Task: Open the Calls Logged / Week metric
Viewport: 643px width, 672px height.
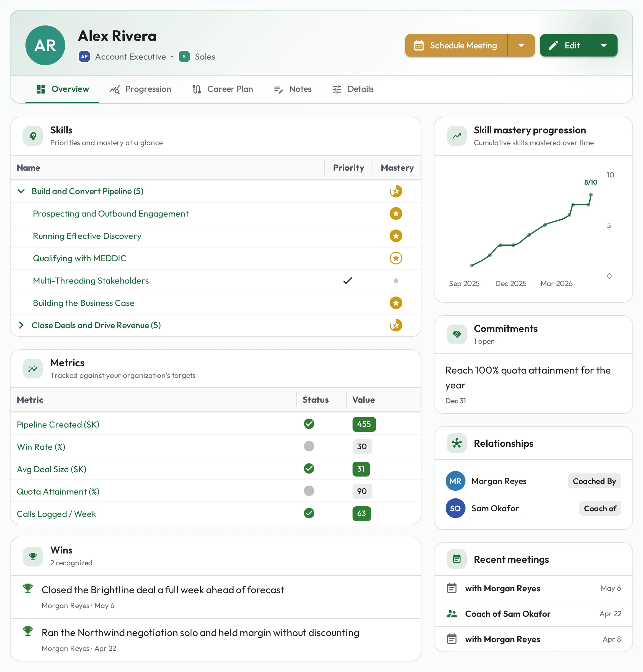Action: tap(56, 514)
